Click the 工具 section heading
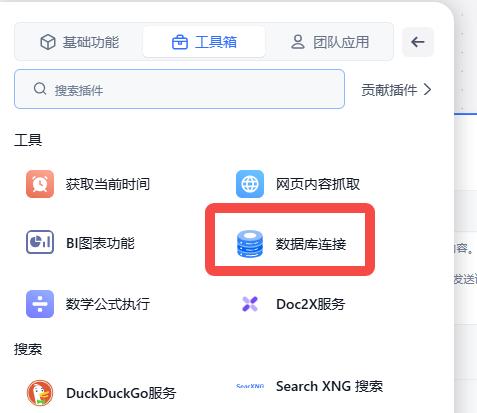The height and width of the screenshot is (413, 477). 28,140
